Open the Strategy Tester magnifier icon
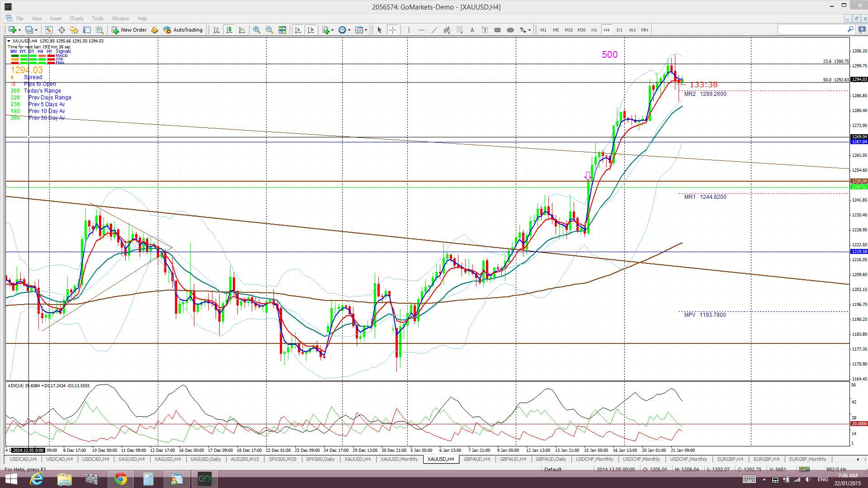The height and width of the screenshot is (488, 868). click(x=99, y=30)
